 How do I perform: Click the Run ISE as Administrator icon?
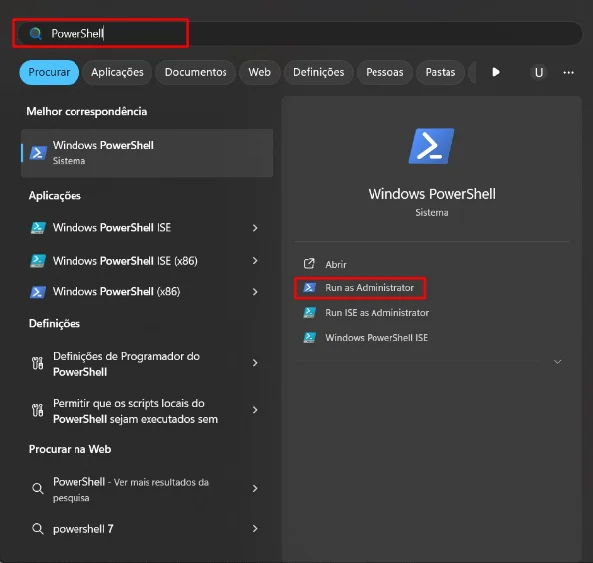coord(309,313)
